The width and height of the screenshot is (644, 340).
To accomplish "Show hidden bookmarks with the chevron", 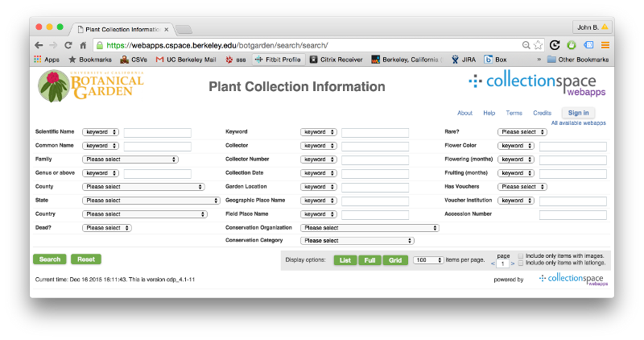I will [539, 60].
